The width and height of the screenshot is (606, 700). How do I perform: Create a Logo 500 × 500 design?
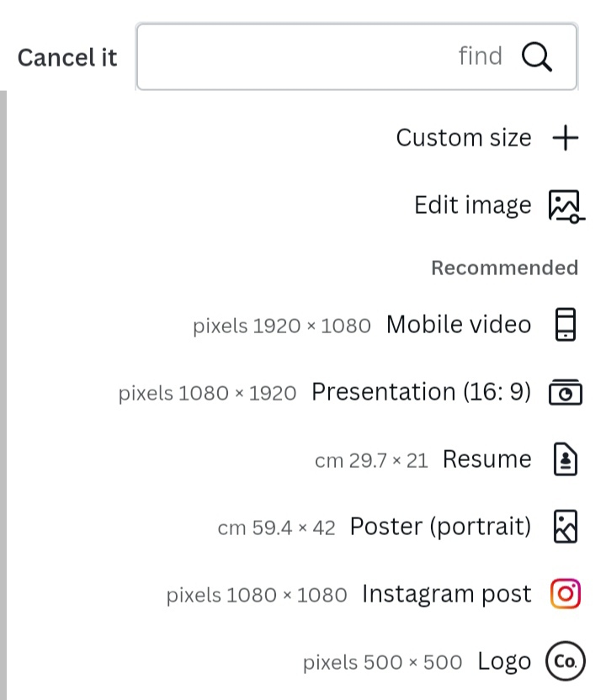point(504,662)
